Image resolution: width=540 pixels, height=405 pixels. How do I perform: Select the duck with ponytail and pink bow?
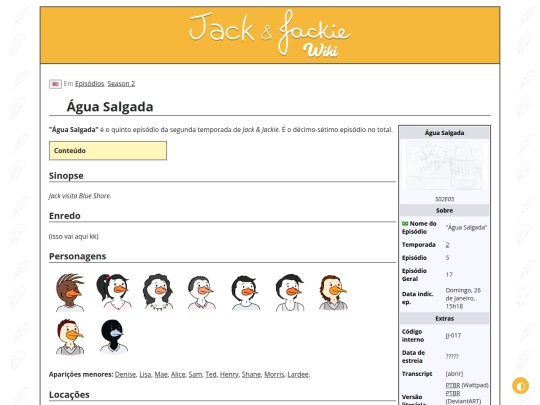114,292
